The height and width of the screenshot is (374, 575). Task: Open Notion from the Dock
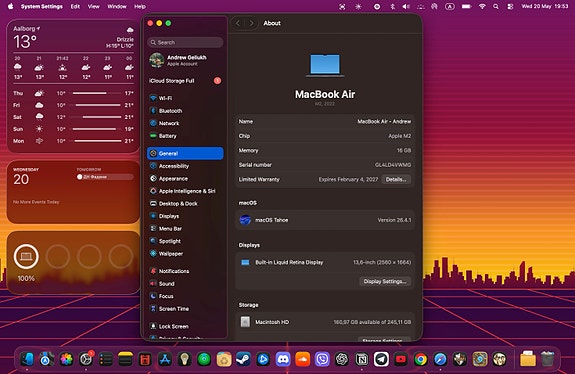click(362, 359)
